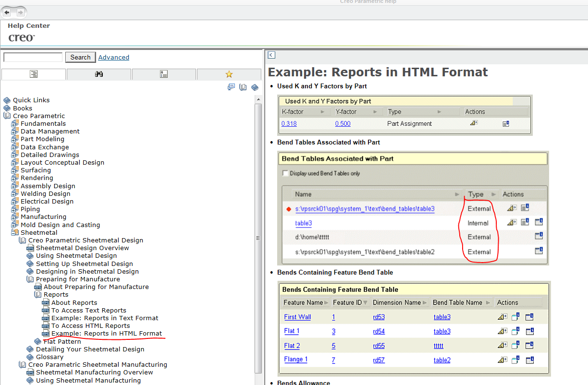
Task: Expand the Rendering node icon
Action: click(15, 178)
